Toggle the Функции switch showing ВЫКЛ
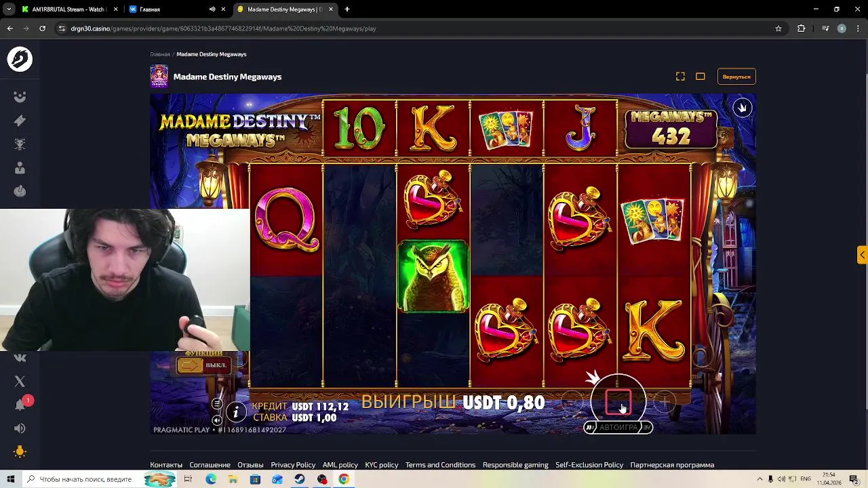 [203, 365]
